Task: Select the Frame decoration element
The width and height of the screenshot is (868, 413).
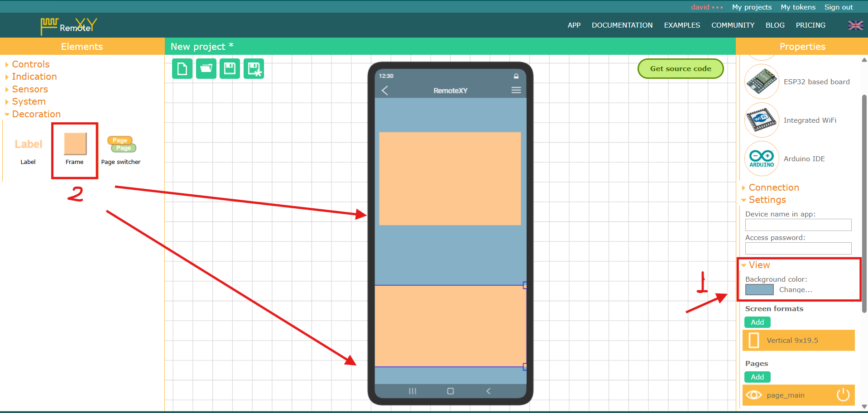Action: click(75, 149)
